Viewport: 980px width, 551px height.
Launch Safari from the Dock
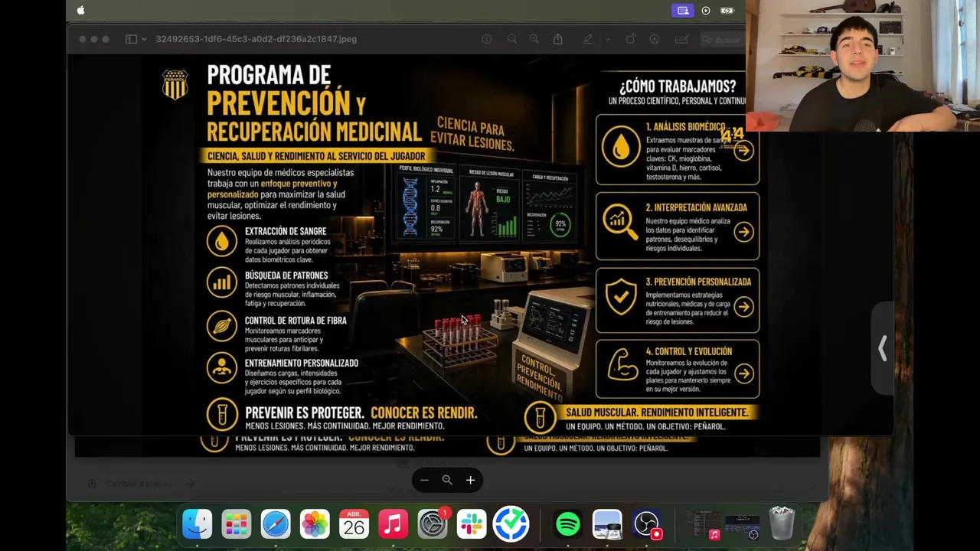276,524
